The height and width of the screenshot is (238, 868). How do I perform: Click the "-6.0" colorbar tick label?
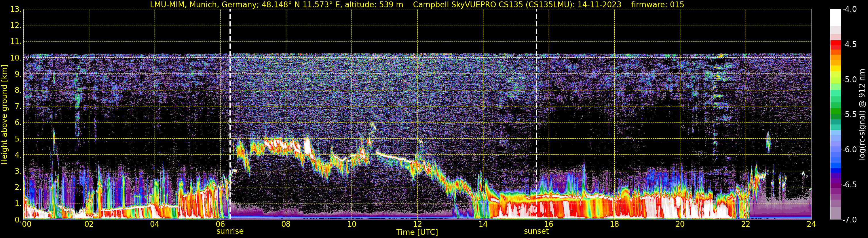click(x=849, y=150)
